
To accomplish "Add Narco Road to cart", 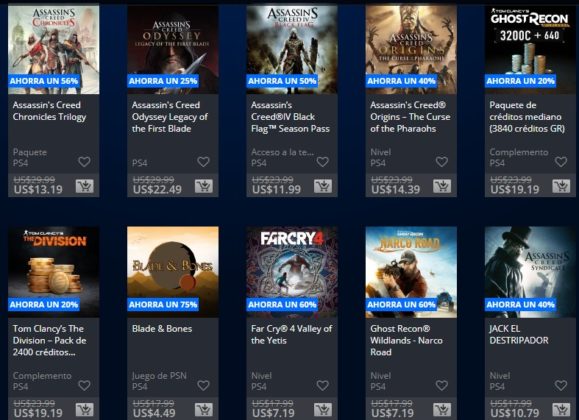I will [x=442, y=410].
